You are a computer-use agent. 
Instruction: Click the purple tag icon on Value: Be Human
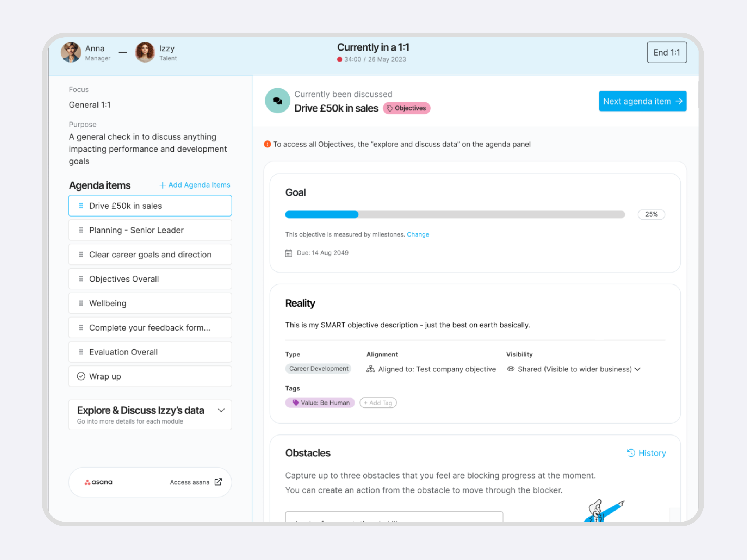point(296,402)
